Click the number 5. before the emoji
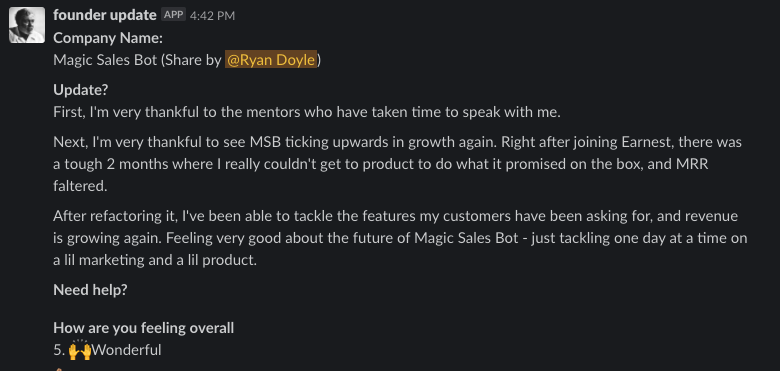The height and width of the screenshot is (371, 780). pyautogui.click(x=59, y=350)
